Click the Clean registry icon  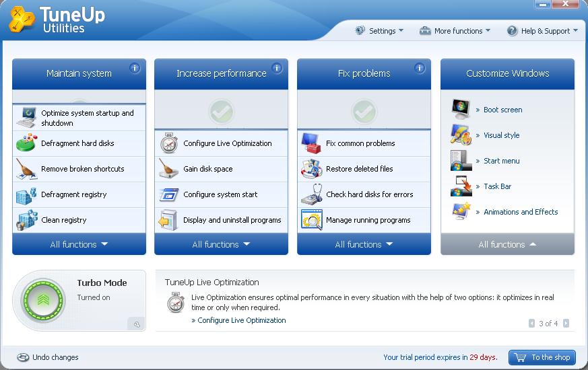click(26, 220)
